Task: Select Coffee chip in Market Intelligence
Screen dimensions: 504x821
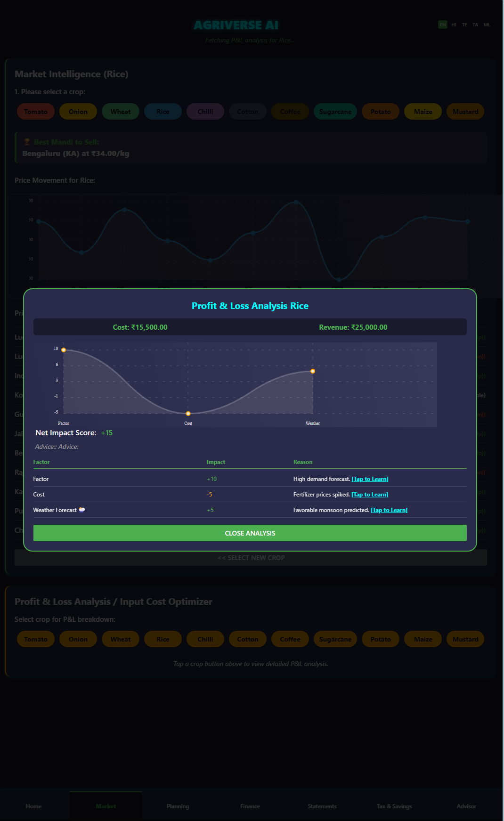Action: 290,112
